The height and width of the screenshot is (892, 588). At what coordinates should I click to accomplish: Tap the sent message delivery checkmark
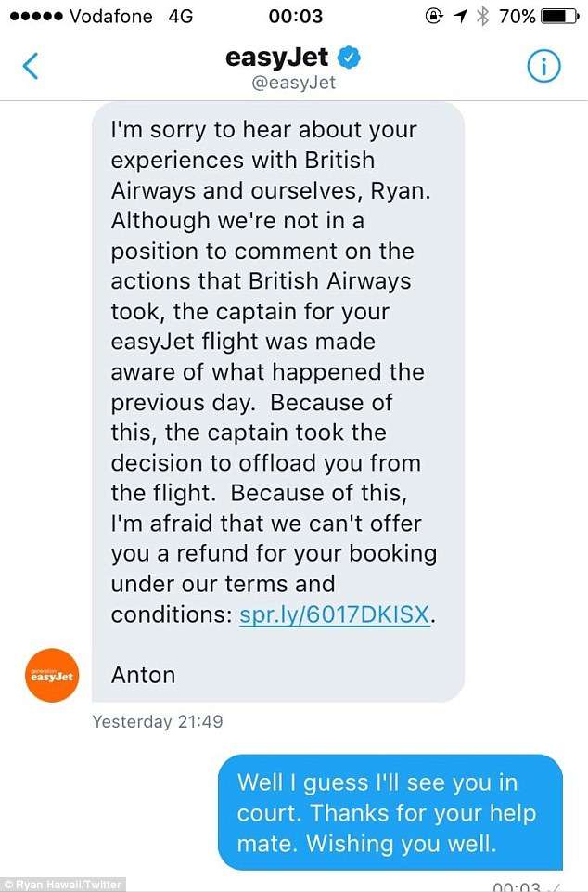tap(555, 886)
